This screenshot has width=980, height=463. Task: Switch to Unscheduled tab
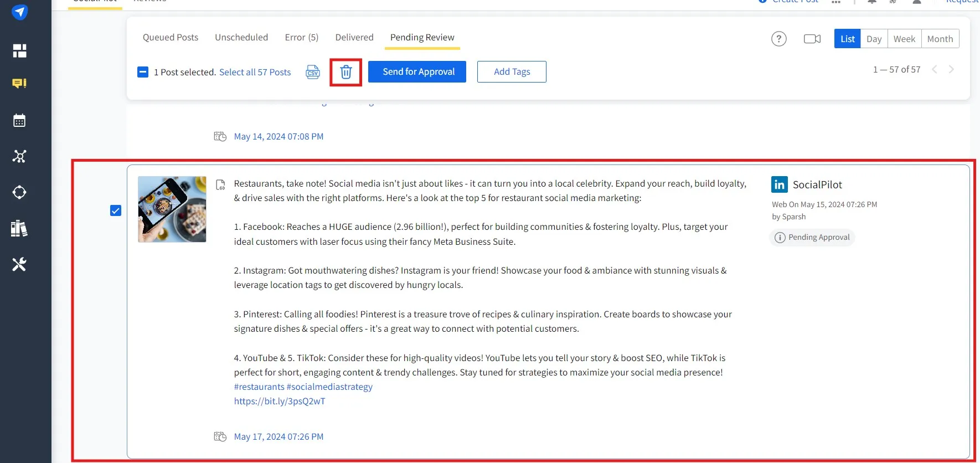(x=241, y=37)
